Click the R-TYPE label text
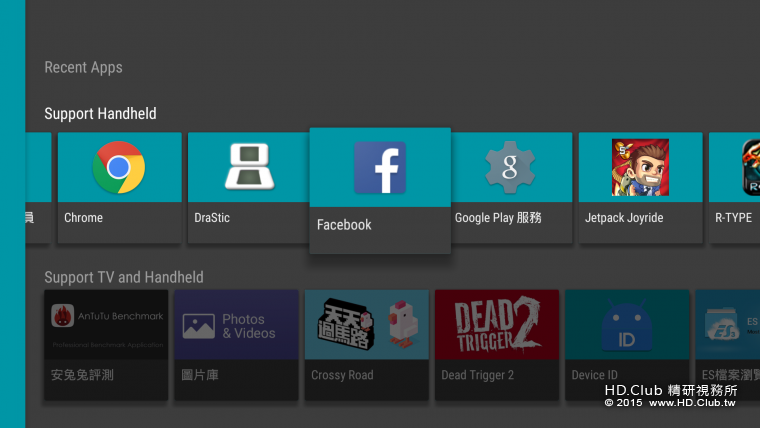The image size is (760, 428). (733, 218)
